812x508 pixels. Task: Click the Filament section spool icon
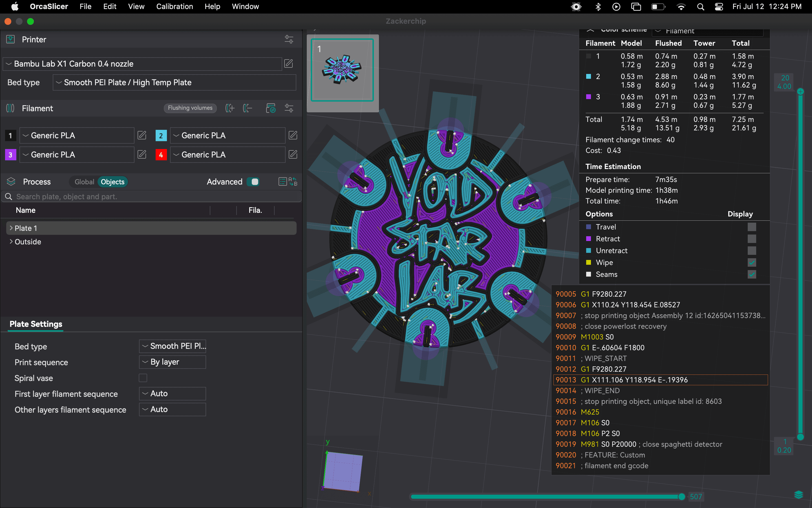[10, 108]
